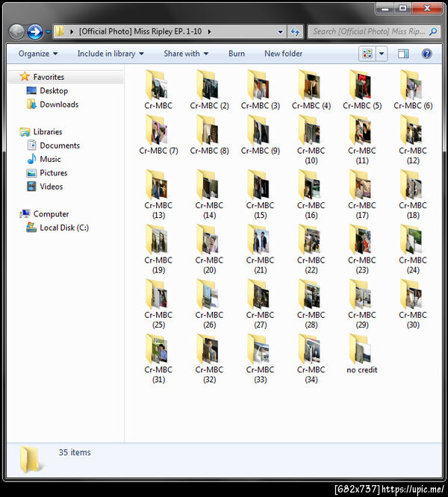Select the Cr-MBC (6) folder
This screenshot has width=448, height=497.
413,90
